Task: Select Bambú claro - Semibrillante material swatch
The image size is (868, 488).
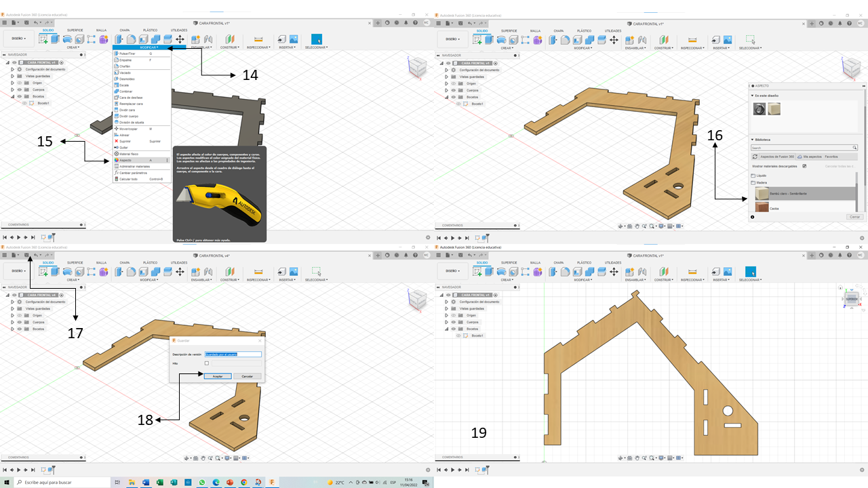Action: pyautogui.click(x=762, y=193)
